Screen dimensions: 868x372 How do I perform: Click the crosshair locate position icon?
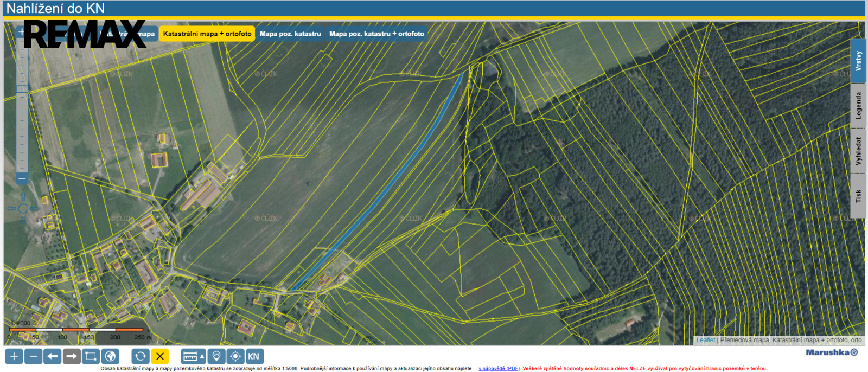coord(235,356)
